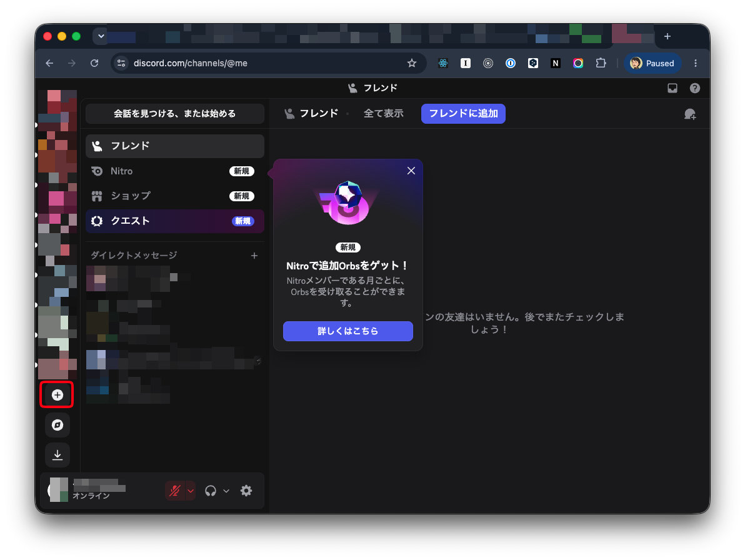The height and width of the screenshot is (560, 745).
Task: Click the フレンドに追加 button
Action: 463,114
